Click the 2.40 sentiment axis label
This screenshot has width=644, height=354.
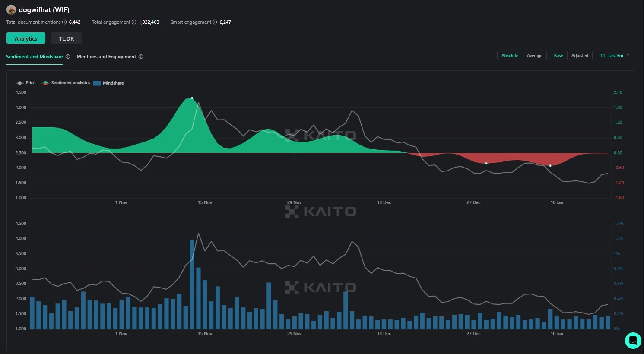click(618, 92)
